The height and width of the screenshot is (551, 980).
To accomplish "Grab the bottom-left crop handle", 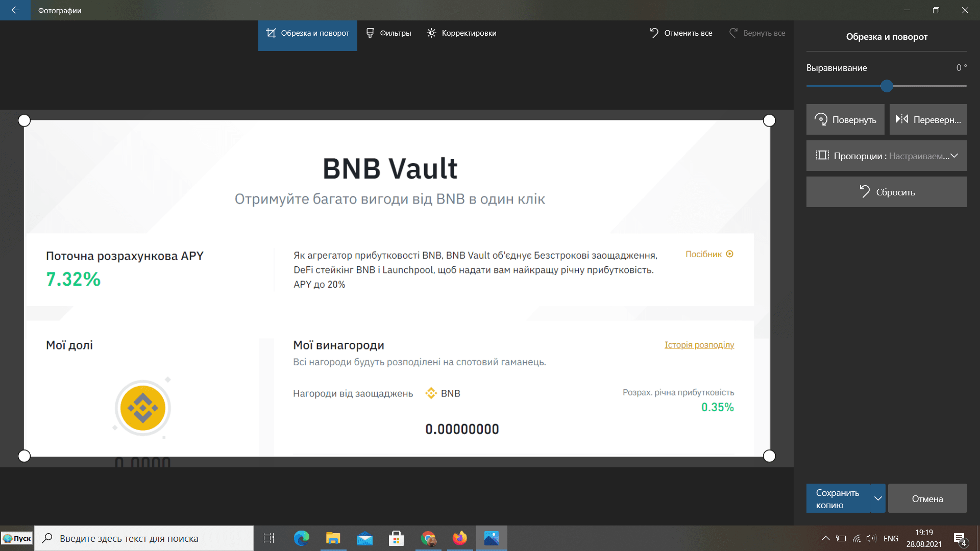I will coord(24,456).
